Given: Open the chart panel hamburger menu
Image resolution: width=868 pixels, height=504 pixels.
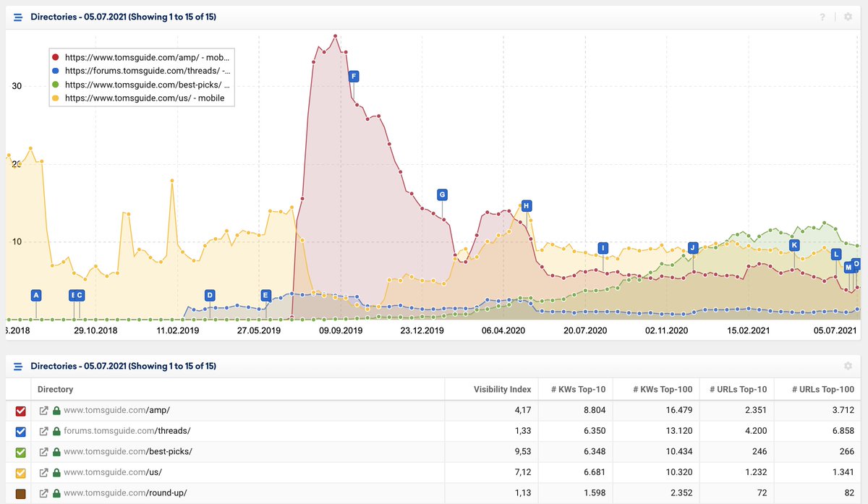Looking at the screenshot, I should (x=18, y=17).
